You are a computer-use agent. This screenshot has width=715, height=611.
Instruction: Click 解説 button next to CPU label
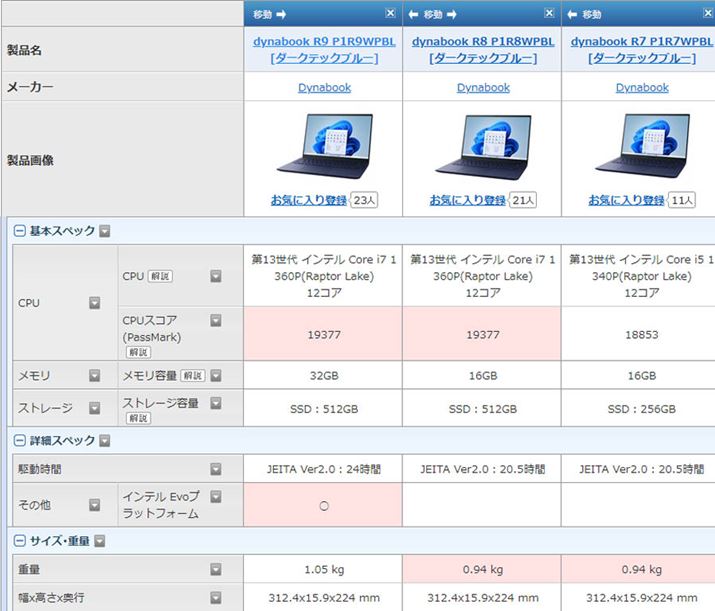[160, 276]
